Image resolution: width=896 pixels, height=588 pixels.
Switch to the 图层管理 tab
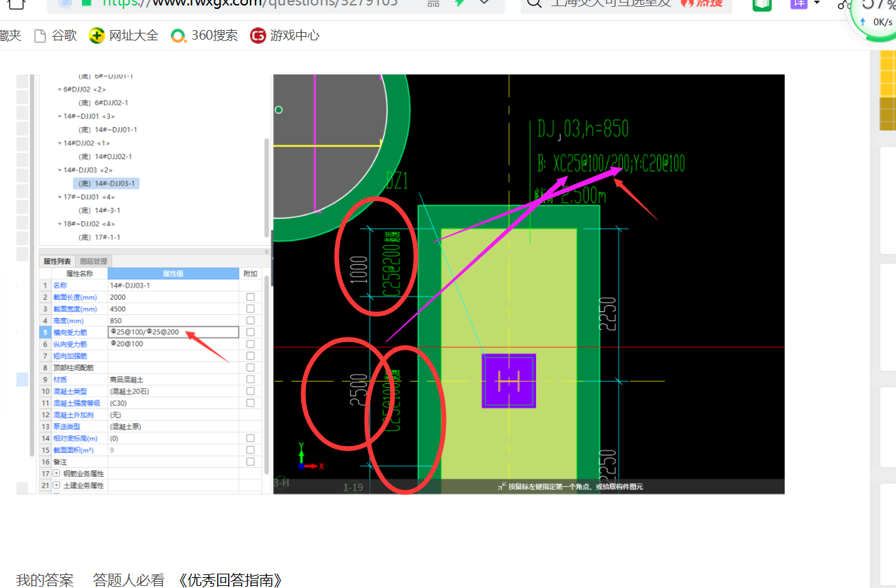click(x=94, y=262)
